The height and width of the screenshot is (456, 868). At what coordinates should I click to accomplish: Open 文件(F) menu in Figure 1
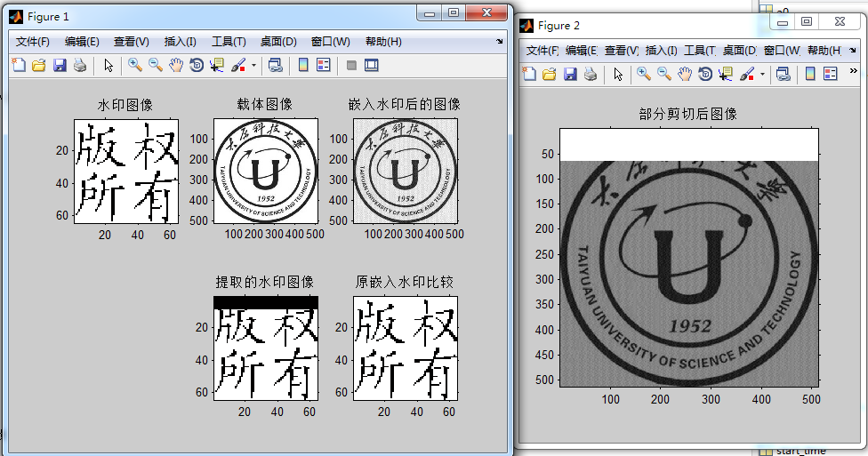coord(33,42)
